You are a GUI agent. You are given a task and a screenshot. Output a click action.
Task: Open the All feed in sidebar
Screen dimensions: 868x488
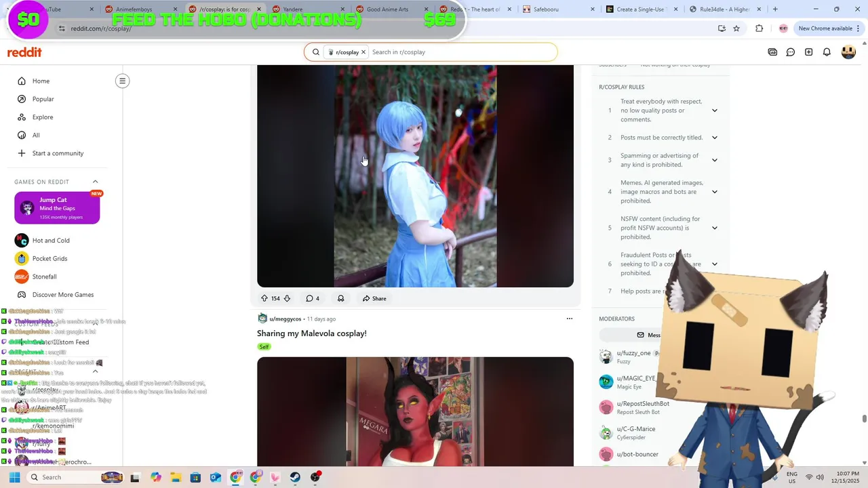[x=57, y=135]
